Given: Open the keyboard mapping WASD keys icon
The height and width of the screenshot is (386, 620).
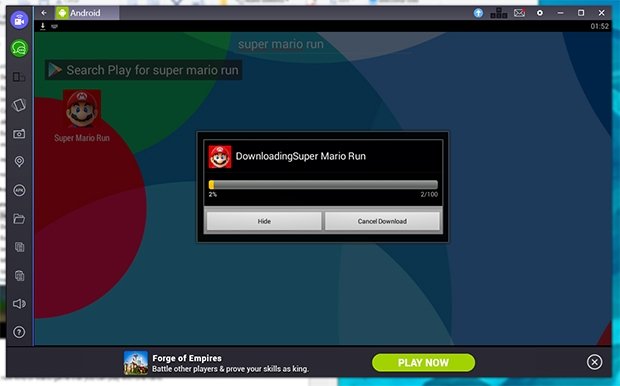Looking at the screenshot, I should click(x=499, y=13).
